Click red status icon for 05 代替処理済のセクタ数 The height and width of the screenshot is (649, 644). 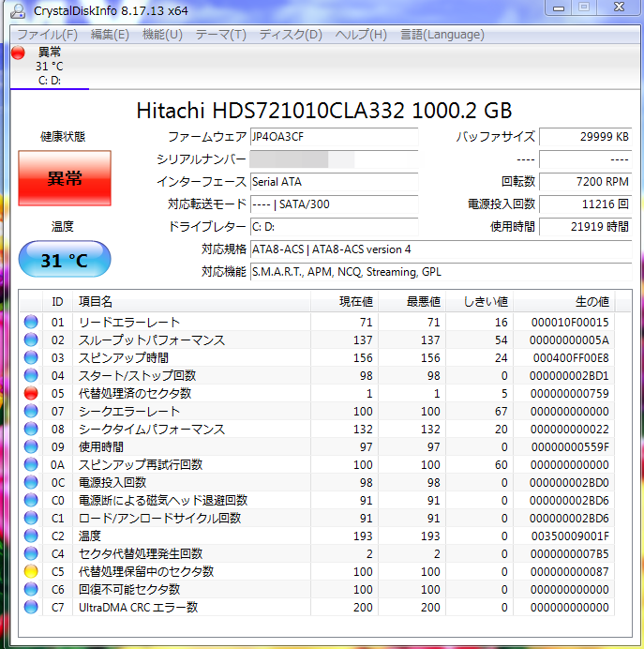(31, 393)
